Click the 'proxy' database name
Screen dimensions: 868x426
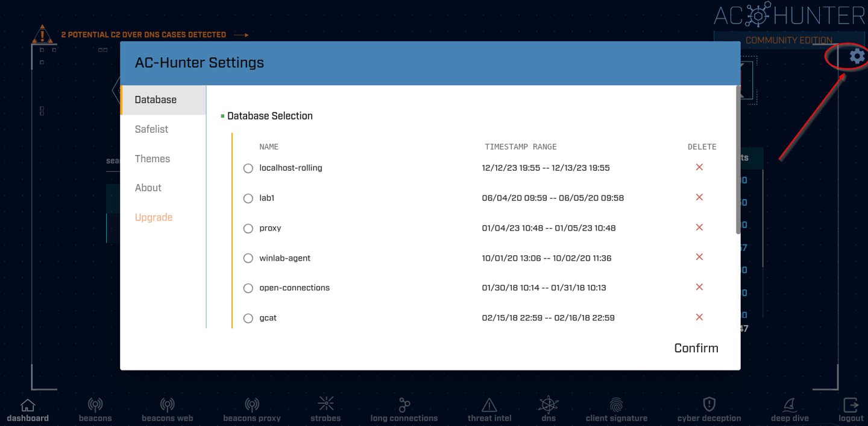pos(270,228)
